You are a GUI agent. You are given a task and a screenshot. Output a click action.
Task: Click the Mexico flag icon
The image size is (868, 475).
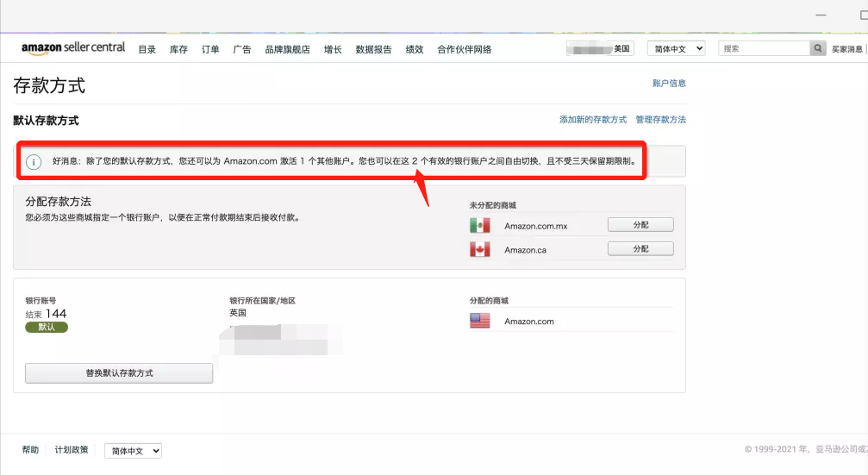(x=480, y=225)
